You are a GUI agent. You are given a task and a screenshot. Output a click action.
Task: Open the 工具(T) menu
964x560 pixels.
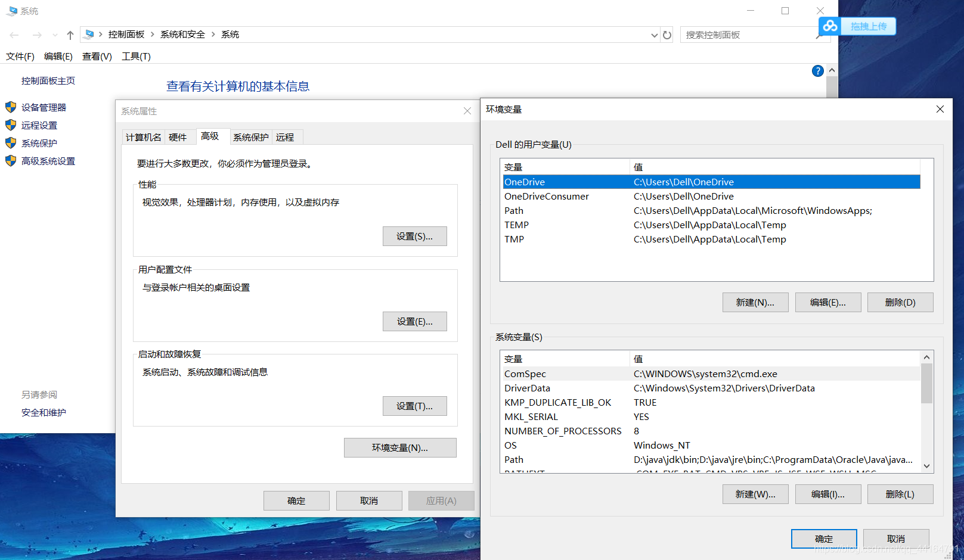[x=135, y=56]
